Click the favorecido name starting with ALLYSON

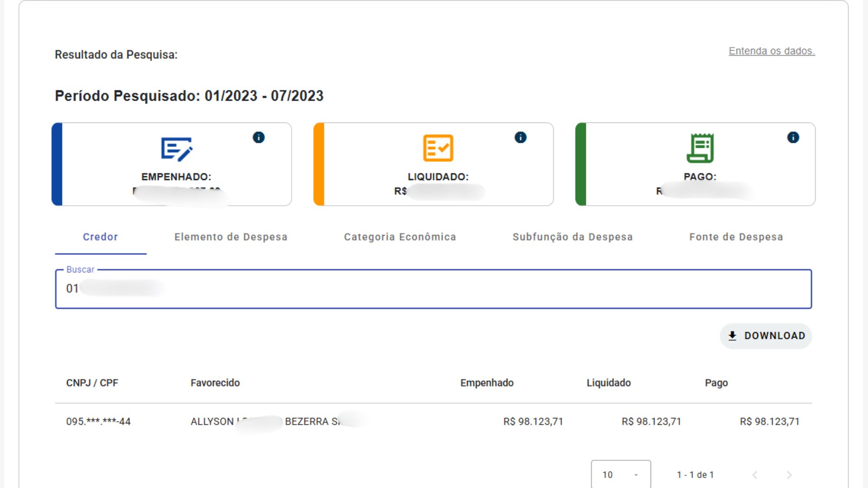pyautogui.click(x=266, y=422)
